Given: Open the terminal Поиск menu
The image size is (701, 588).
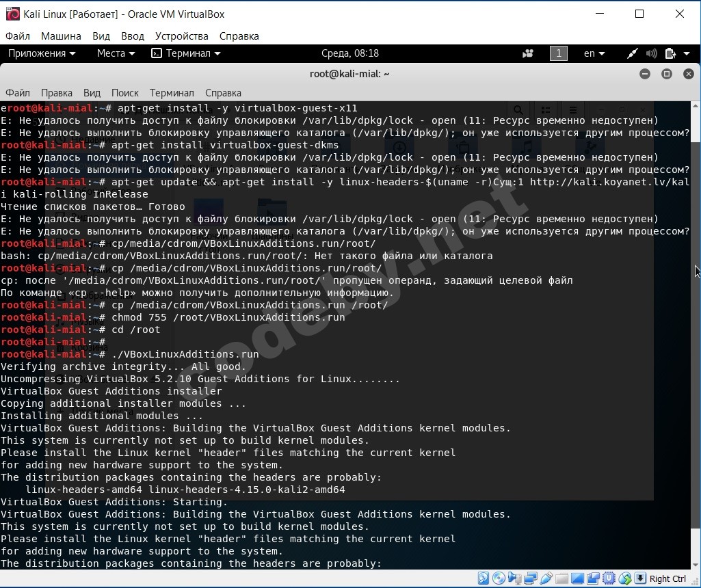Looking at the screenshot, I should (124, 93).
